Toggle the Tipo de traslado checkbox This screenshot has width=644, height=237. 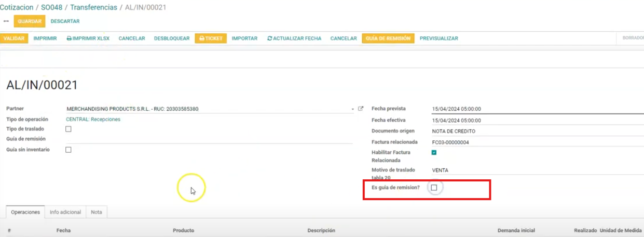point(68,129)
